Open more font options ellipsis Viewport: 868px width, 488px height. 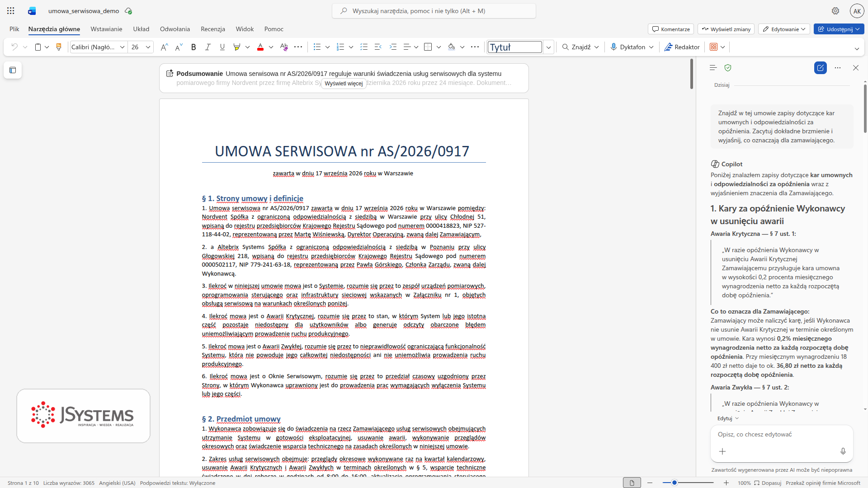[298, 47]
